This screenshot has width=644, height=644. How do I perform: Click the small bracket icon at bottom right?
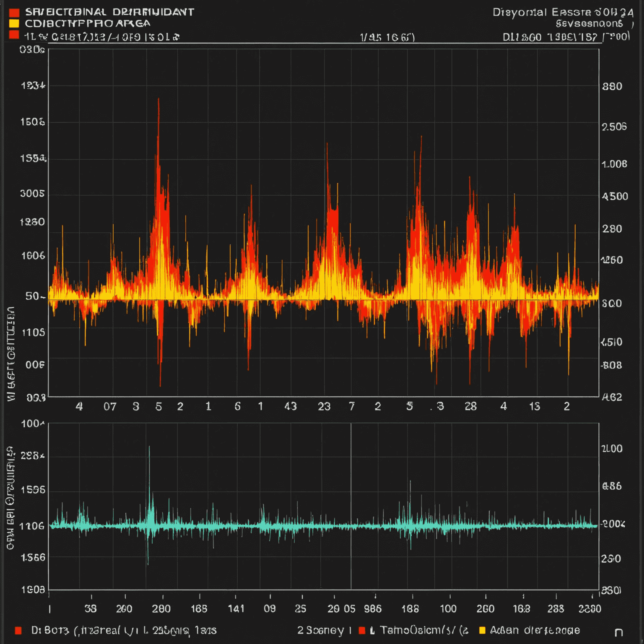click(618, 632)
